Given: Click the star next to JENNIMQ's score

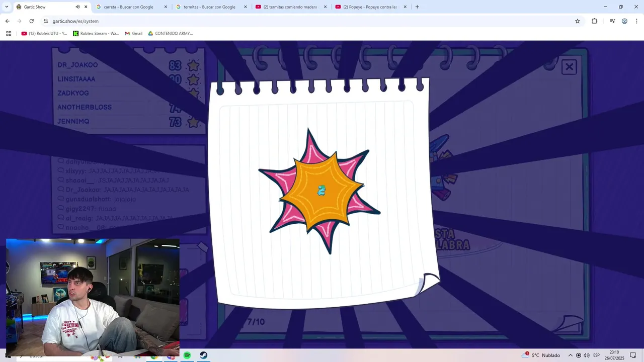Looking at the screenshot, I should (x=193, y=122).
